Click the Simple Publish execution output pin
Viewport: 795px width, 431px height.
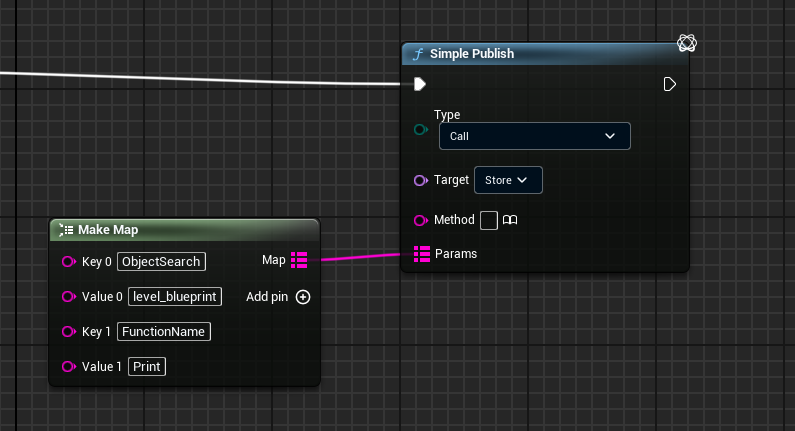click(x=670, y=84)
